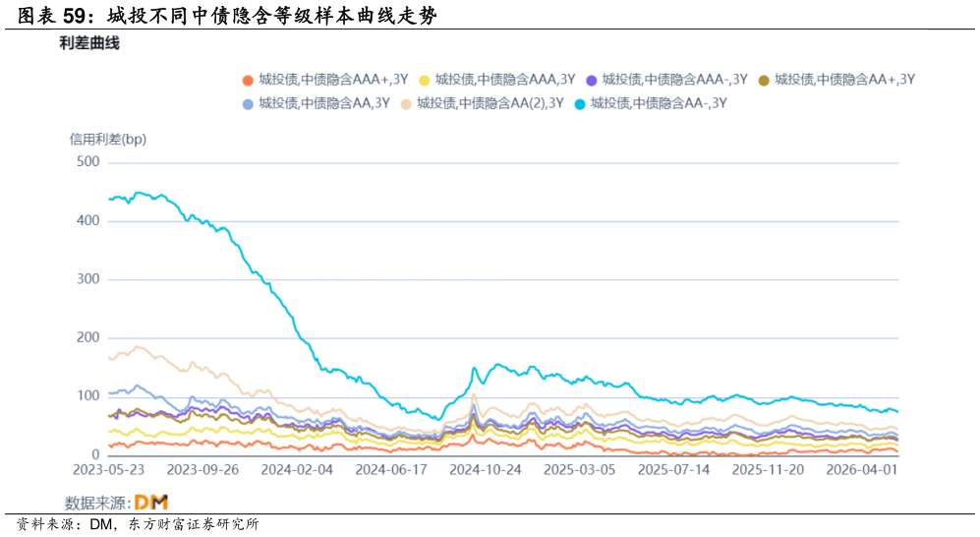The width and height of the screenshot is (980, 537).
Task: Click the yellow AAA legend dot
Action: pyautogui.click(x=425, y=80)
